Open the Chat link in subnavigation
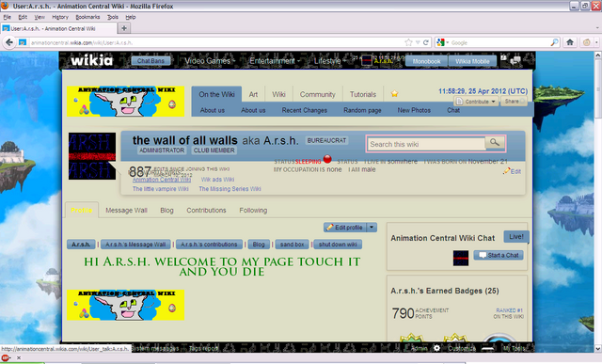 pos(453,110)
